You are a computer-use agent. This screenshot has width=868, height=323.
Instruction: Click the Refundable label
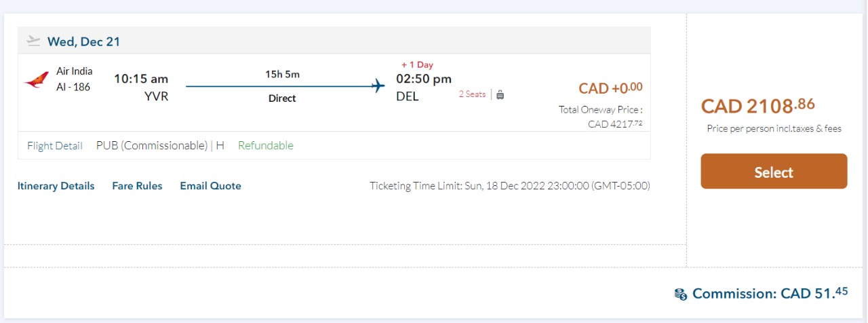coord(266,145)
